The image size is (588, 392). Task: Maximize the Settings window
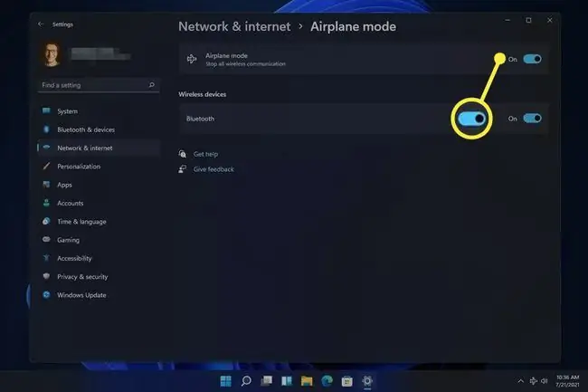pos(528,20)
